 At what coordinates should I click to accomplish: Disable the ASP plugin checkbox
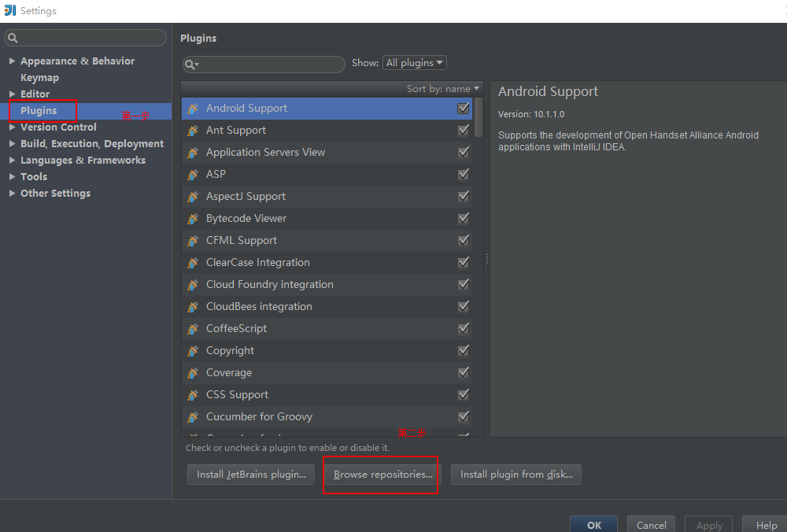464,174
